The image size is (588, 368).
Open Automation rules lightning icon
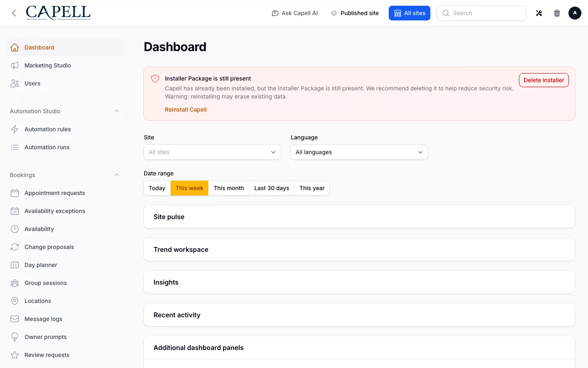(x=15, y=129)
